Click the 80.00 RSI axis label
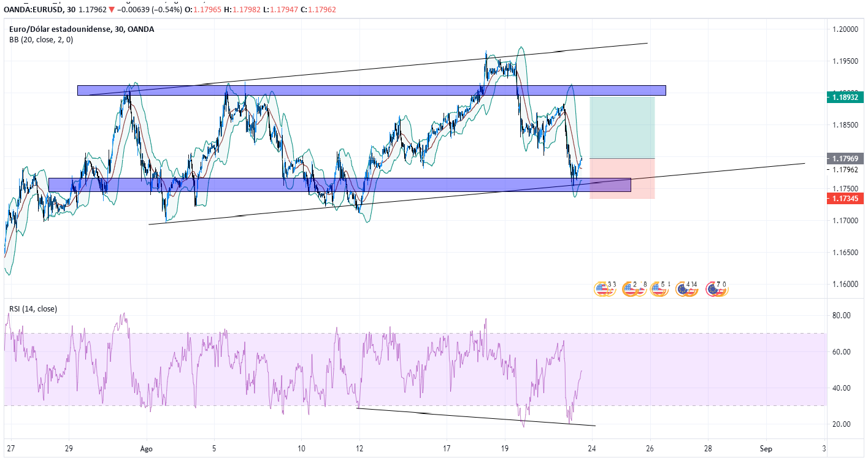 [x=842, y=316]
